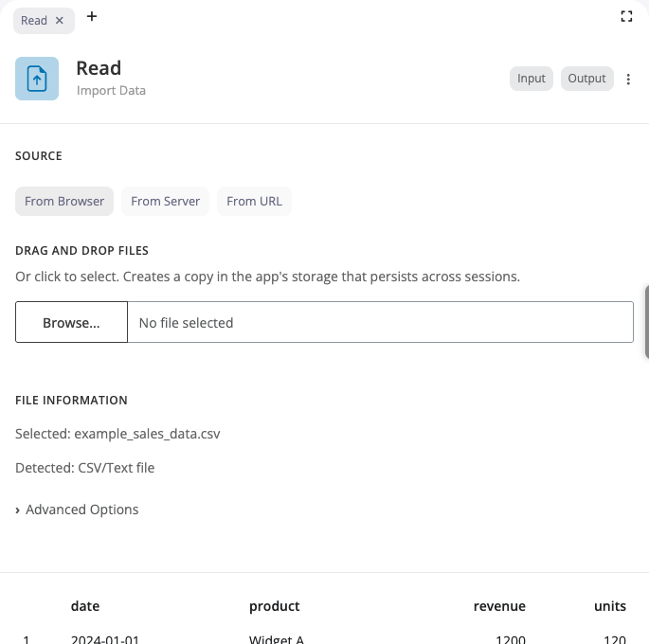Select the From URL source option
649x644 pixels.
tap(254, 201)
